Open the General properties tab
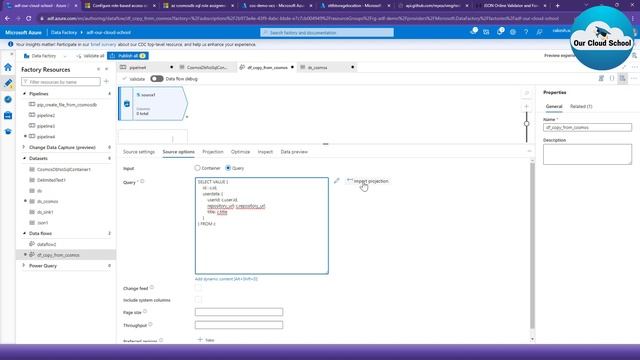This screenshot has width=640, height=360. (554, 107)
